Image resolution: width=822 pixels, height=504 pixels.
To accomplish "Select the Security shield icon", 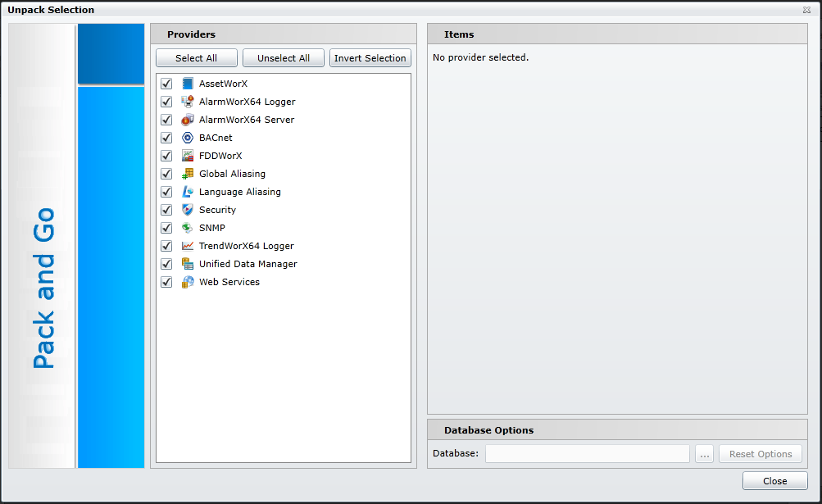I will coord(188,210).
